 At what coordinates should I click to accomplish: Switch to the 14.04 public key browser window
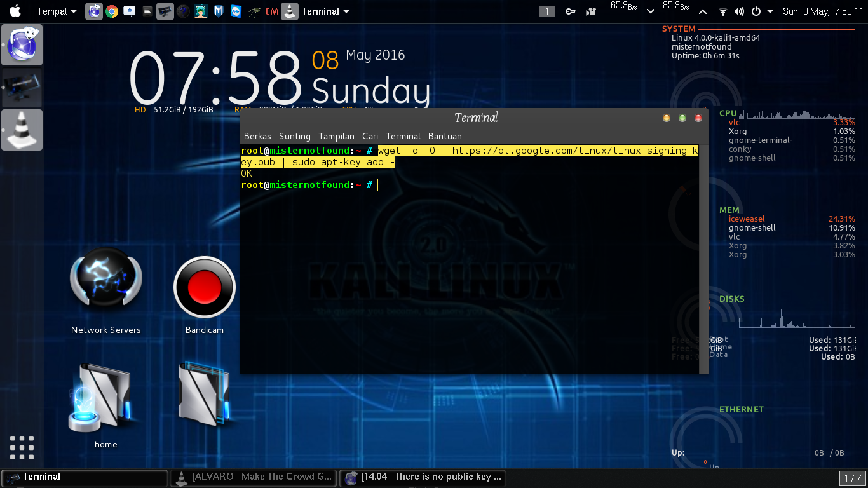click(423, 477)
